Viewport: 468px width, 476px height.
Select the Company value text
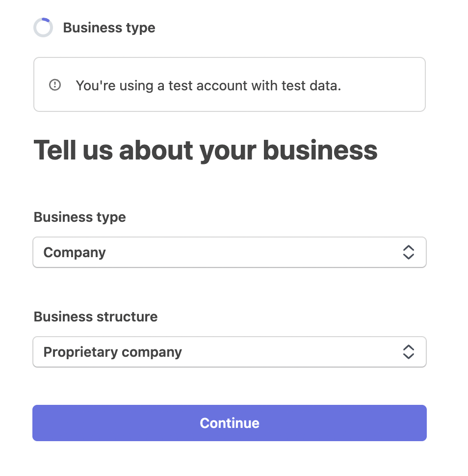[75, 253]
